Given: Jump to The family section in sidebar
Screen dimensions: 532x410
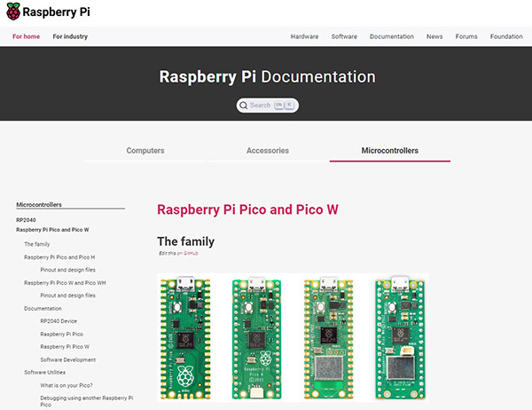Looking at the screenshot, I should [36, 244].
